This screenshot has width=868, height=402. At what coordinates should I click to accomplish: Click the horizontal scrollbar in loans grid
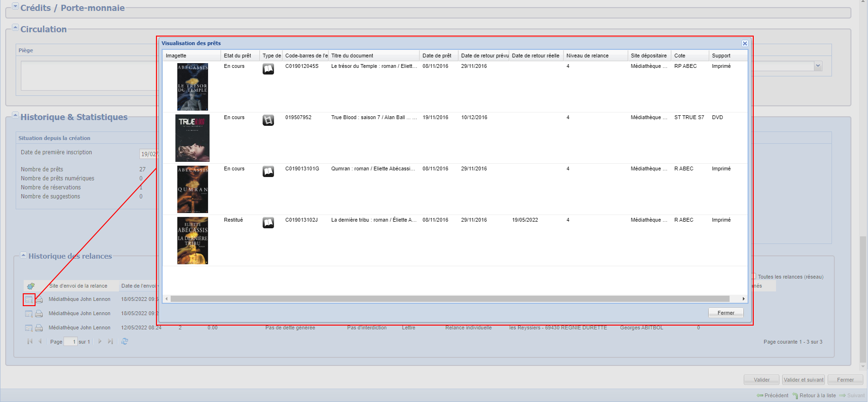[x=449, y=299]
